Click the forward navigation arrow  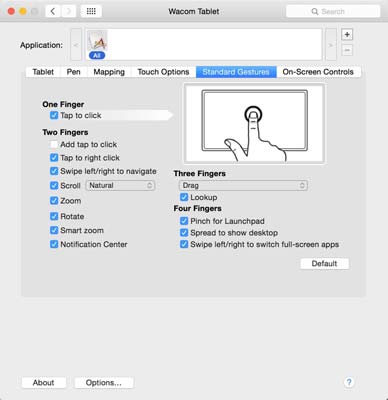click(x=69, y=11)
